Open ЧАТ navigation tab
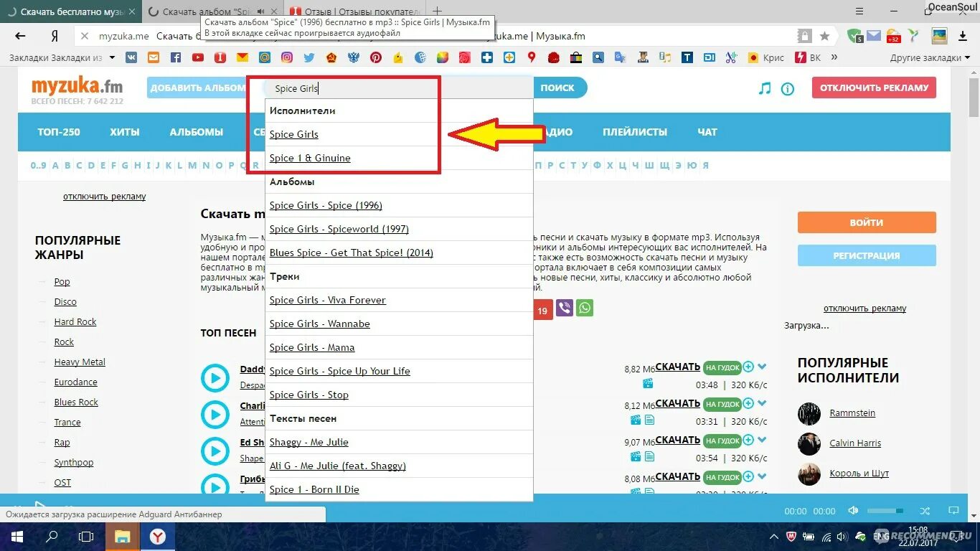 (x=707, y=132)
